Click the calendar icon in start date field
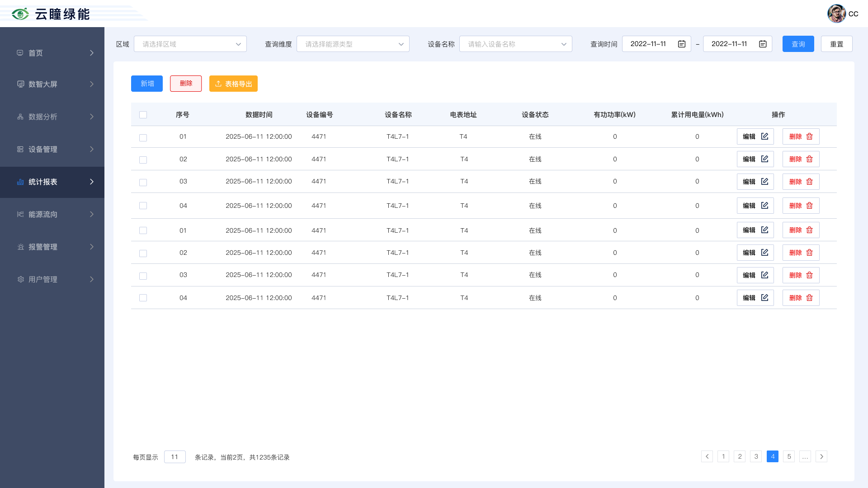 (x=682, y=44)
